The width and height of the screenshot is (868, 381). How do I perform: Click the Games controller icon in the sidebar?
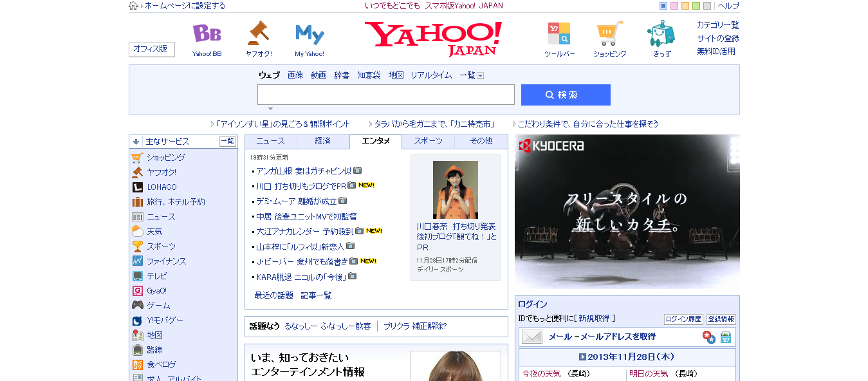pyautogui.click(x=137, y=306)
